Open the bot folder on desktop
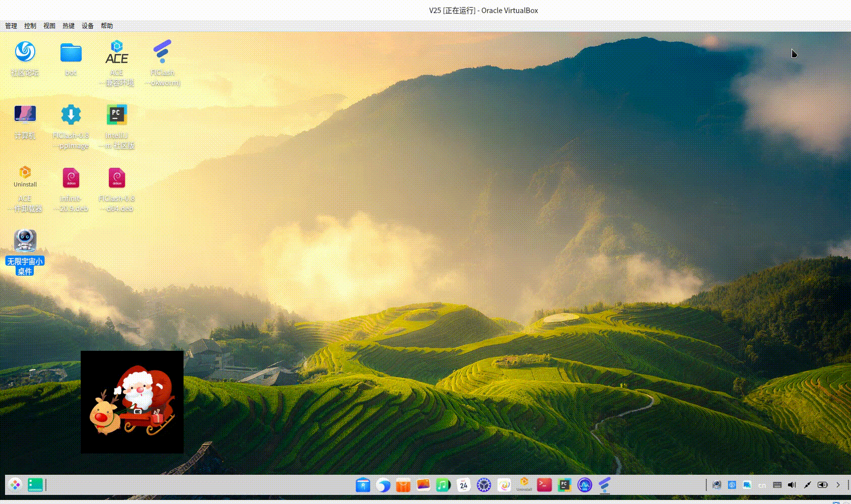 [x=71, y=52]
